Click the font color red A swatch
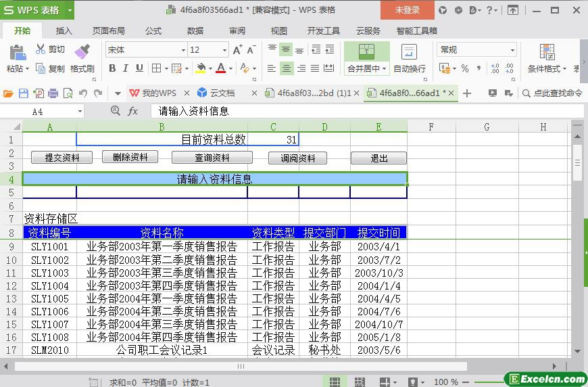The image size is (588, 387). 220,68
